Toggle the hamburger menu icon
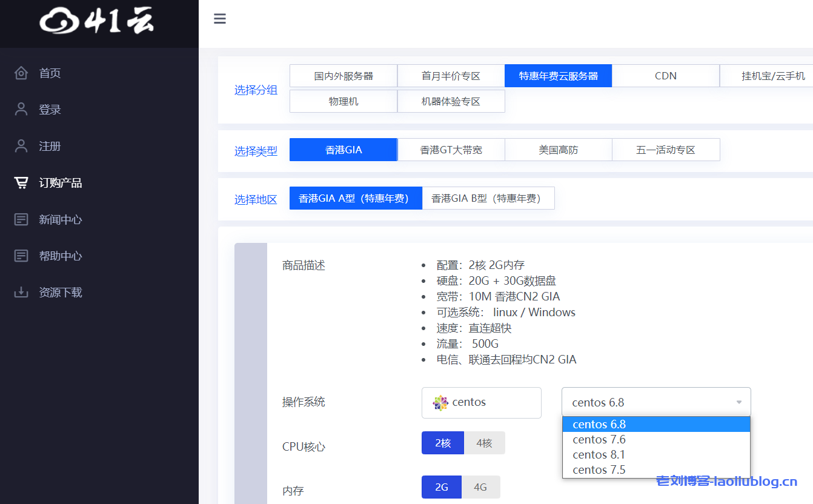This screenshot has height=504, width=813. [x=220, y=19]
